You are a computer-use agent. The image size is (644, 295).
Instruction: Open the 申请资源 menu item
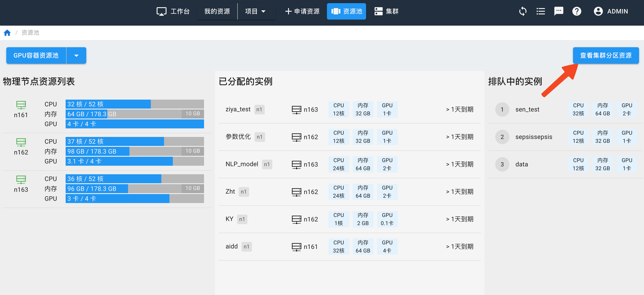coord(302,11)
